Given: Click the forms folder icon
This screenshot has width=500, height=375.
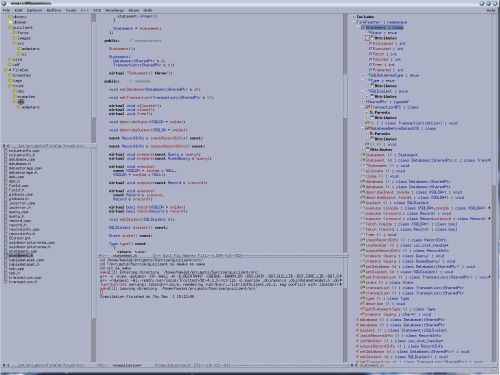Looking at the screenshot, I should click(15, 33).
